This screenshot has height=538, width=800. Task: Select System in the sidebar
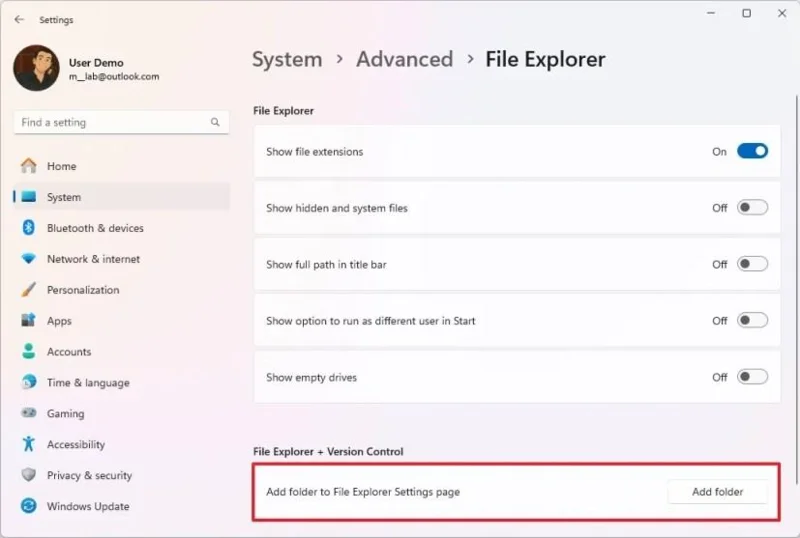click(121, 197)
